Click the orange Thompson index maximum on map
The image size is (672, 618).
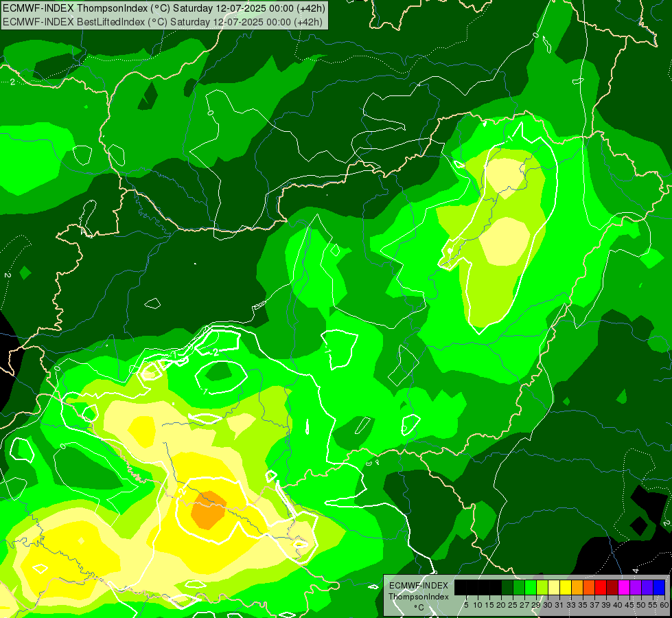click(x=208, y=510)
